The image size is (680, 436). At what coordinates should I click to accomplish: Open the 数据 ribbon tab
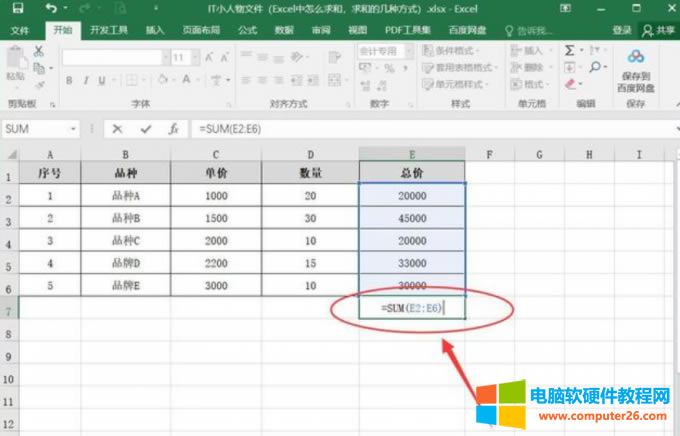click(284, 30)
